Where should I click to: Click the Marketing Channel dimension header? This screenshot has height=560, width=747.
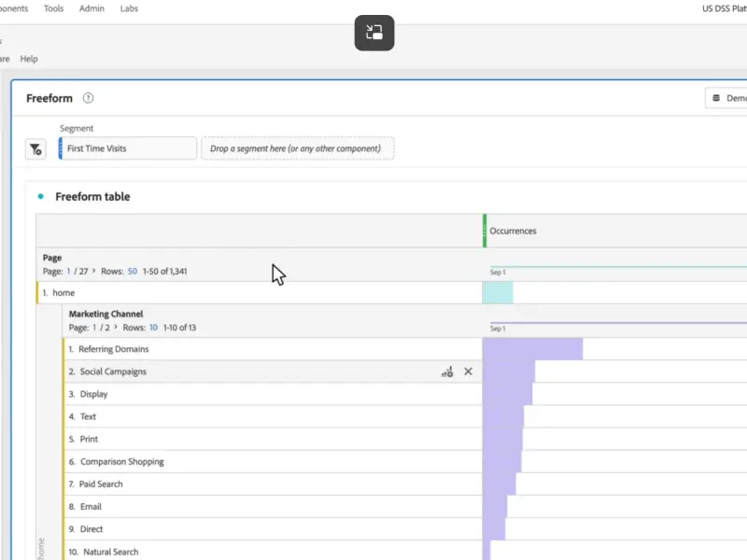click(x=106, y=314)
